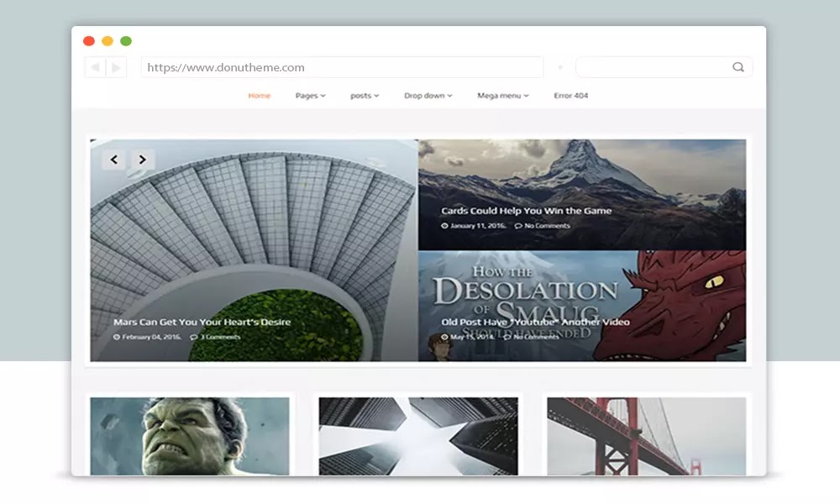Click the yellow minimize window dot
The image size is (840, 504).
tap(108, 41)
